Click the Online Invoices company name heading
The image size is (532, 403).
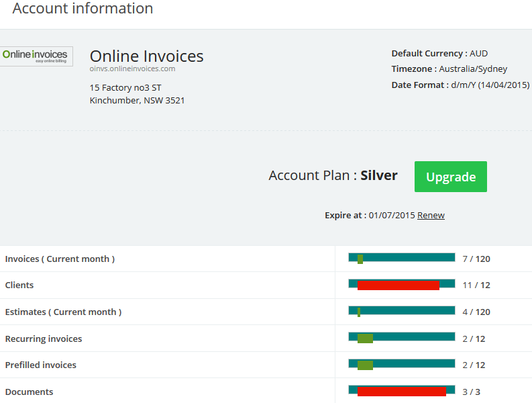pyautogui.click(x=146, y=56)
